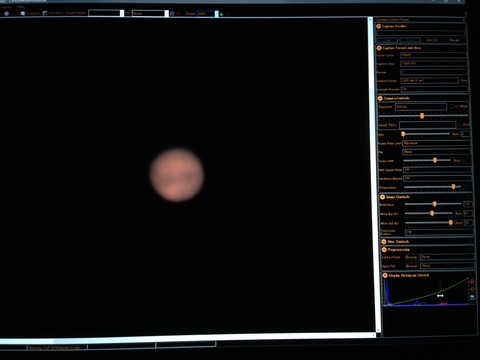
Task: Click the Save As profile button
Action: [x=432, y=40]
